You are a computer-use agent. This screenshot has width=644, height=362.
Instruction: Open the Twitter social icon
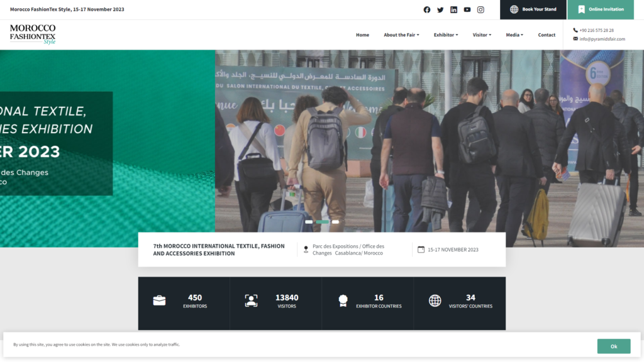[x=440, y=9]
